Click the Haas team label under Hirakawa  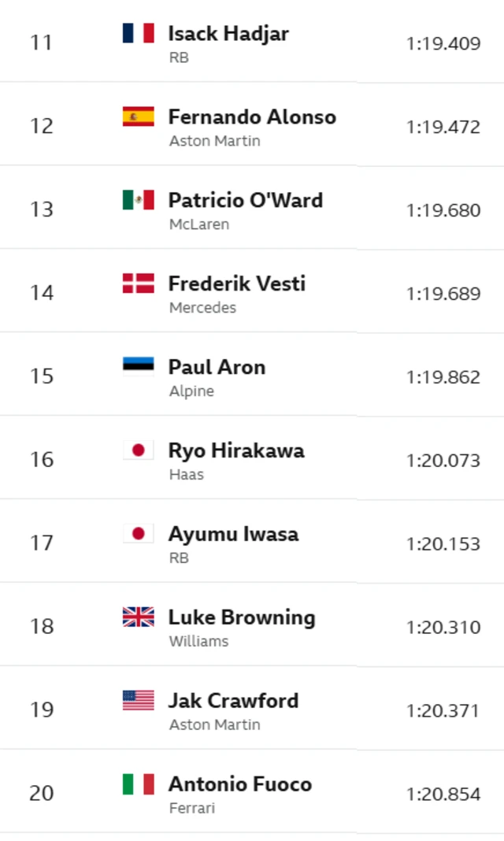[x=186, y=474]
